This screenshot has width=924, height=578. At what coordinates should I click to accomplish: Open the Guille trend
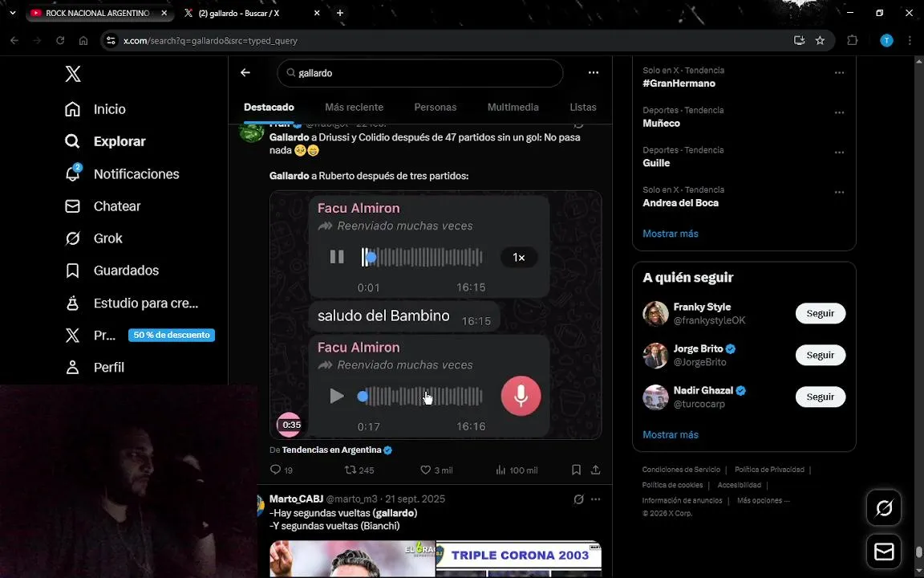pyautogui.click(x=656, y=163)
